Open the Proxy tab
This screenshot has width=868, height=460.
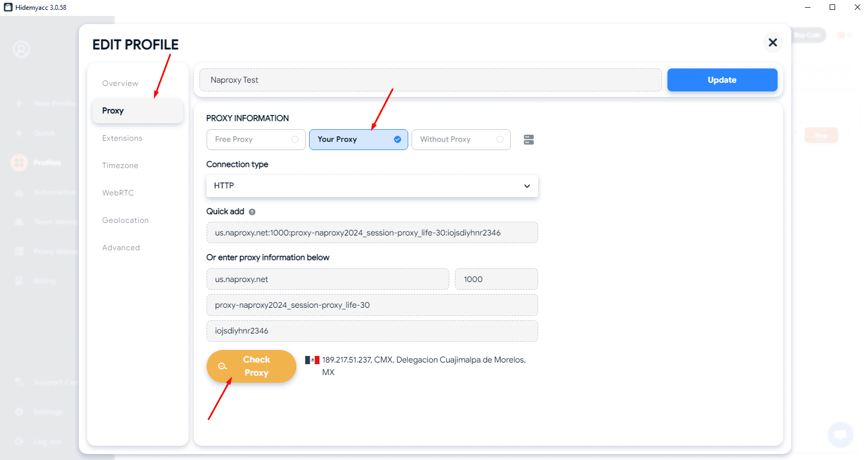coord(138,111)
